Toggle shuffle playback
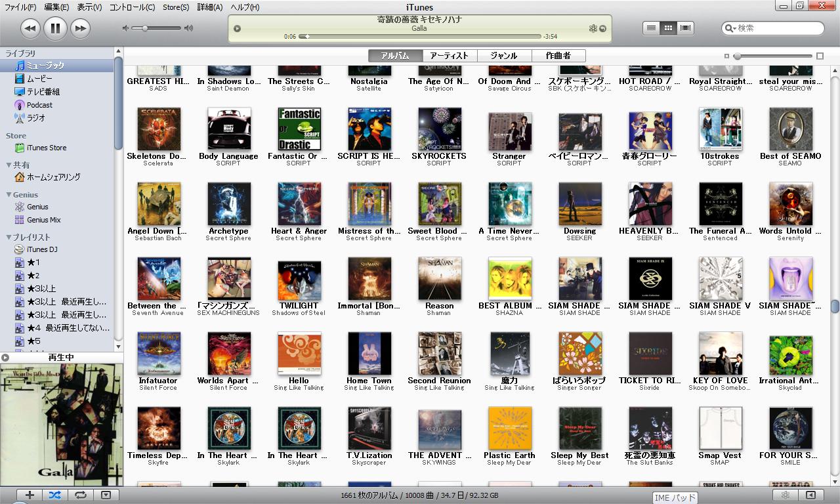The height and width of the screenshot is (504, 840). [55, 495]
